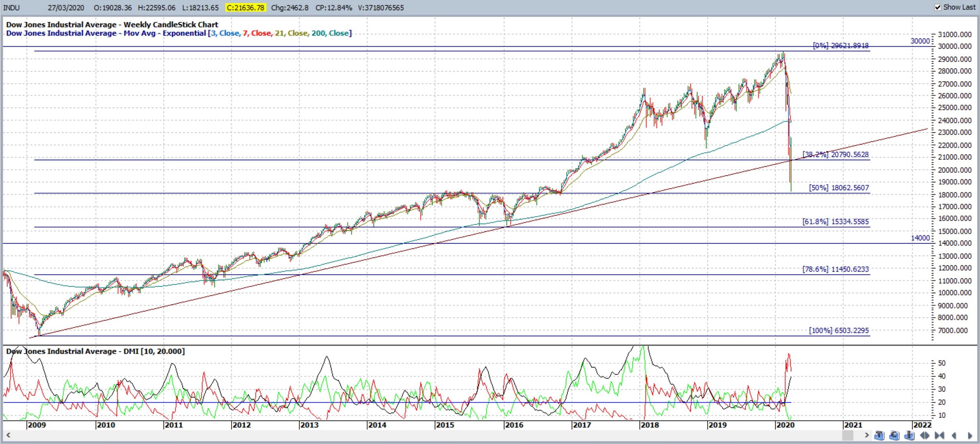This screenshot has width=980, height=444.
Task: Click the 2015 year marker on time axis
Action: pyautogui.click(x=445, y=425)
